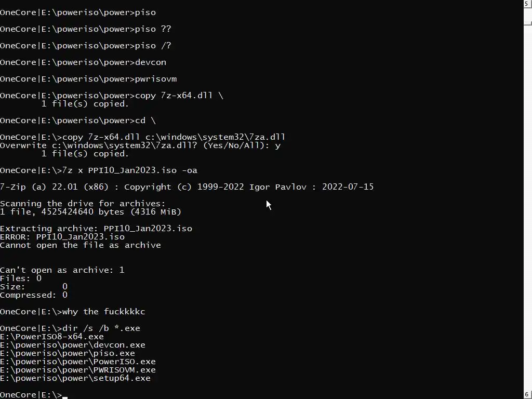Select the setup64.exe path line
Image resolution: width=532 pixels, height=399 pixels.
[75, 378]
